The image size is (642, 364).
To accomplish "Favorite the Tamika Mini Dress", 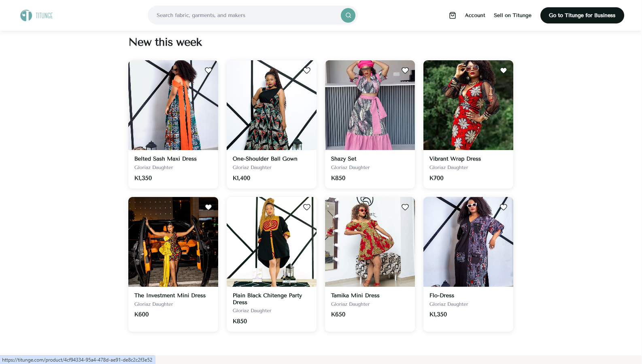I will (405, 207).
